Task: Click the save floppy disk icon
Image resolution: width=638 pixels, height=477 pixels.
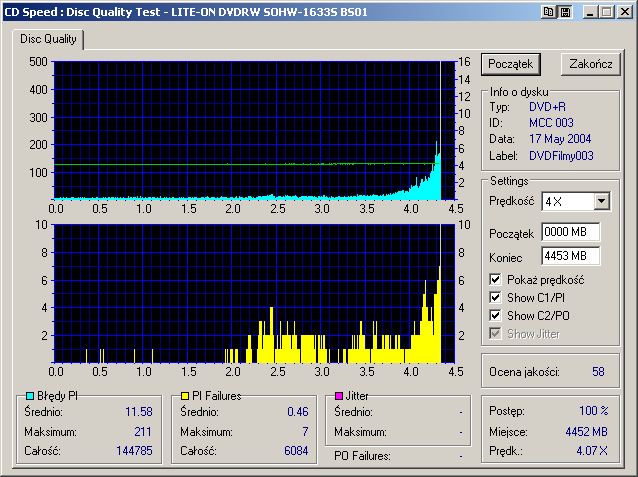Action: (565, 12)
